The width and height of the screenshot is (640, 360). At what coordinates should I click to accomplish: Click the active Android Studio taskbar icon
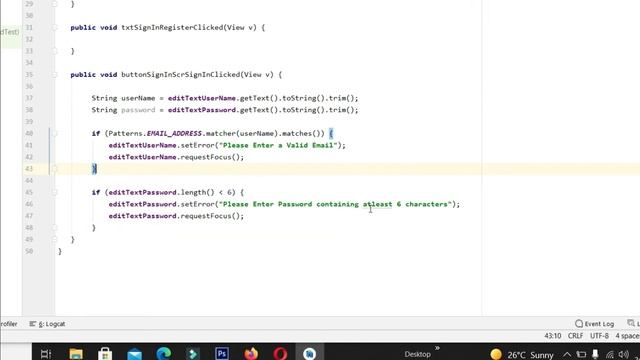pos(309,353)
